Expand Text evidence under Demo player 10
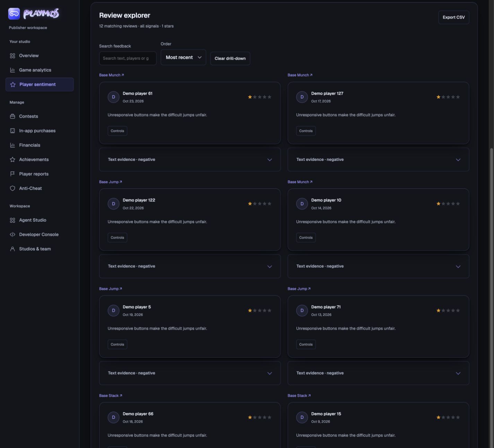 (378, 266)
